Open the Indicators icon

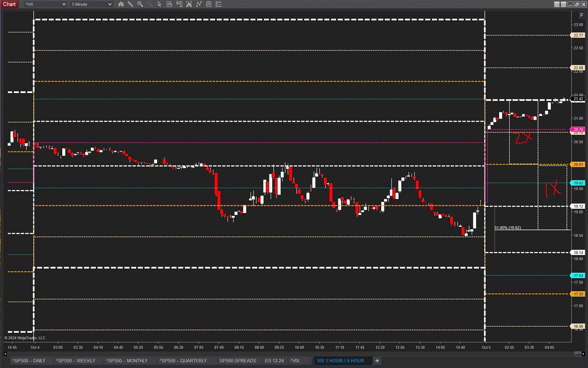tap(189, 4)
